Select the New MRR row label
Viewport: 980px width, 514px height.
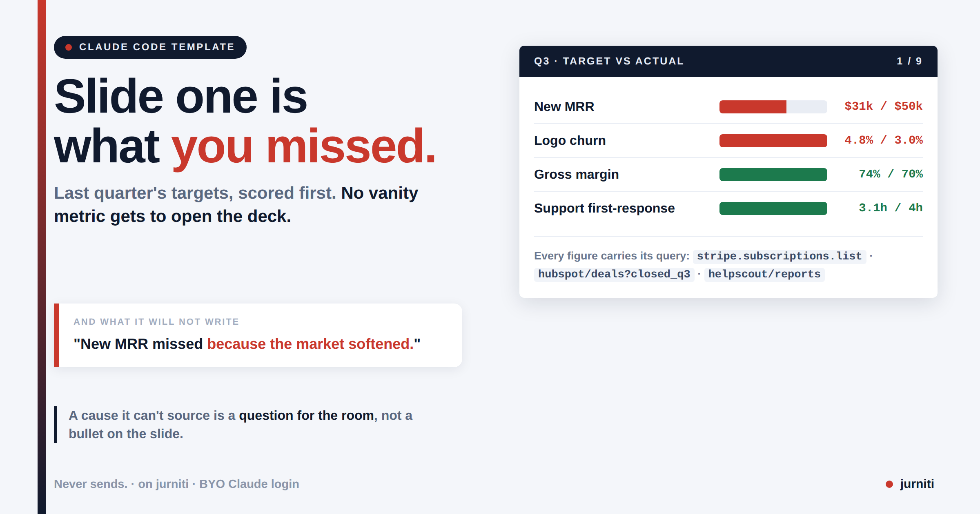coord(564,107)
